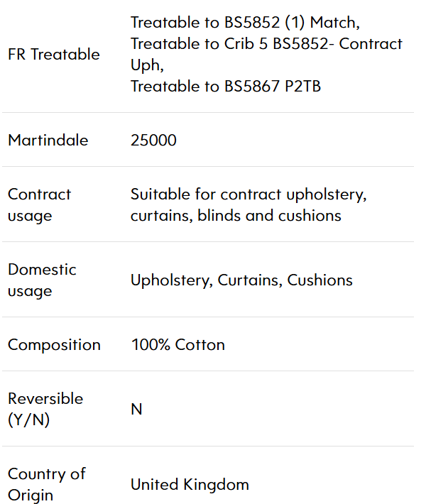Click the Country of Origin label
Viewport: 431px width, 504px height.
pos(47,484)
